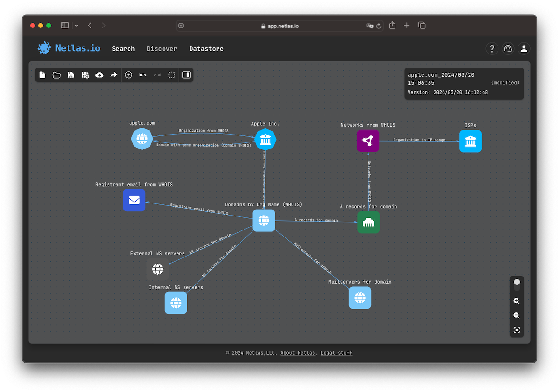The width and height of the screenshot is (559, 392).
Task: Open the user account profile icon
Action: 524,48
